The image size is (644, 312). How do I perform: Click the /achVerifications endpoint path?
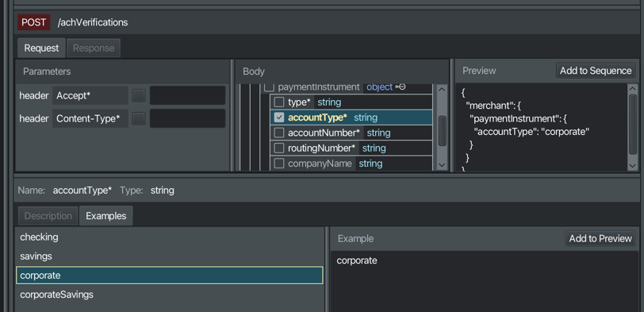click(x=93, y=22)
